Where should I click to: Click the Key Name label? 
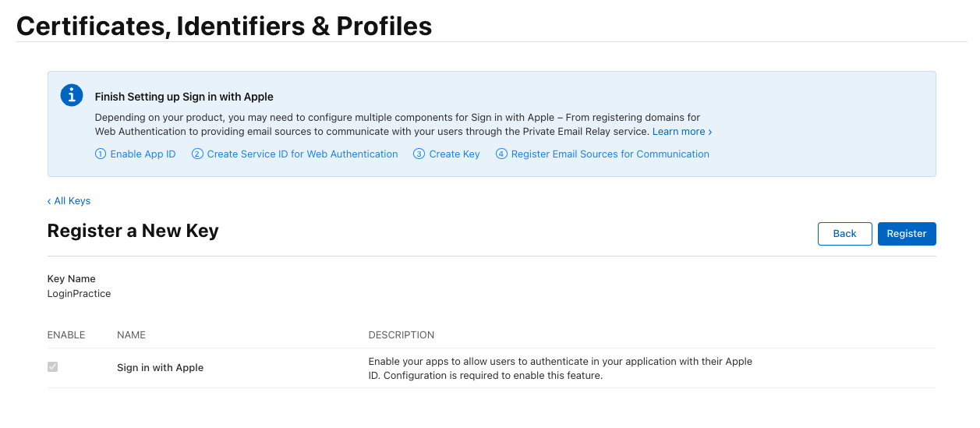tap(72, 279)
